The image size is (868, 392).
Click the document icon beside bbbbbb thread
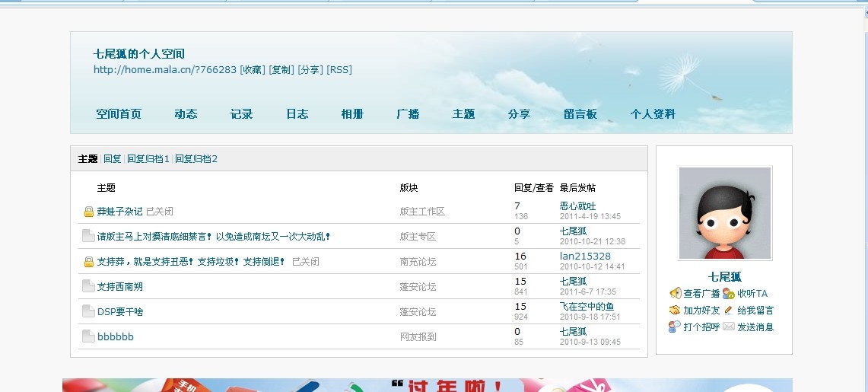[x=88, y=336]
